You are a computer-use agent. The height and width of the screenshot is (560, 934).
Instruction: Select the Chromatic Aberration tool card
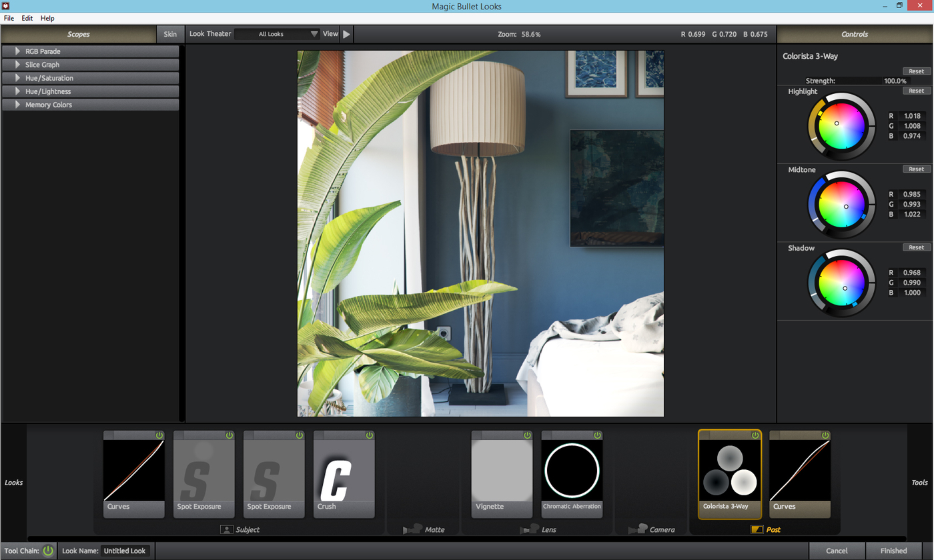pos(572,474)
